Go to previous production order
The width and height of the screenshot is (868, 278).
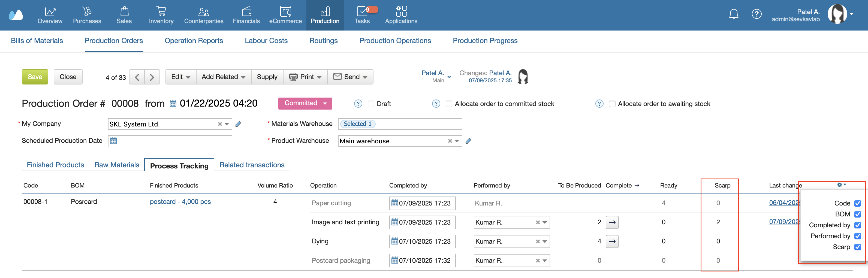pos(137,77)
